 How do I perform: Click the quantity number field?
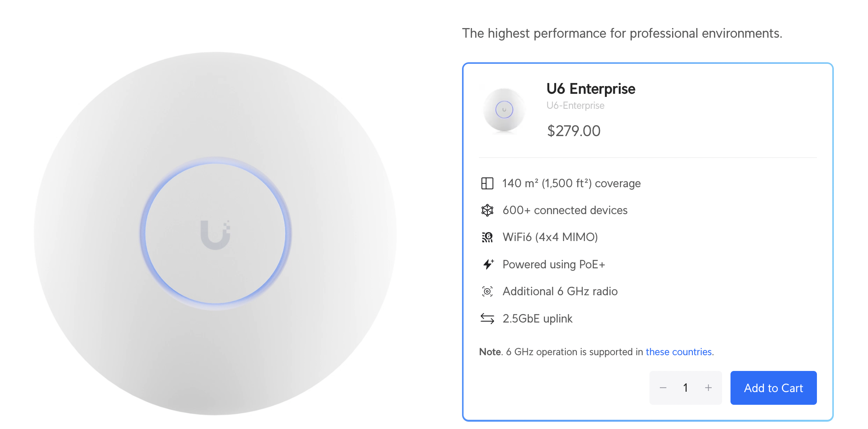686,388
